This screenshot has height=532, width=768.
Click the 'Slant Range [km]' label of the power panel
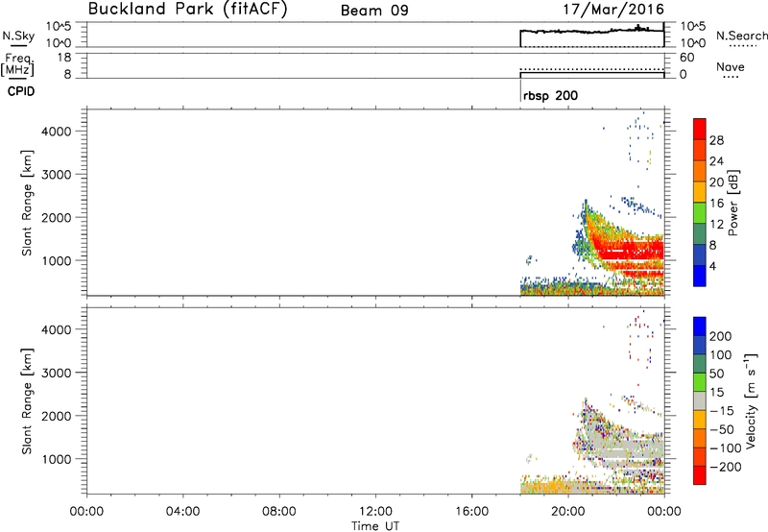(x=27, y=203)
